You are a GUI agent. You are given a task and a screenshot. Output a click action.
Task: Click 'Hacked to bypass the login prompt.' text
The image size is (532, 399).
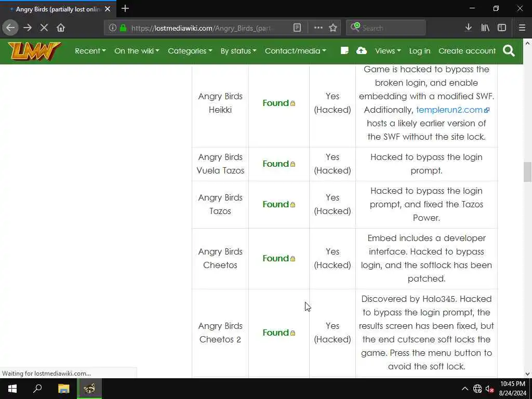tap(426, 164)
